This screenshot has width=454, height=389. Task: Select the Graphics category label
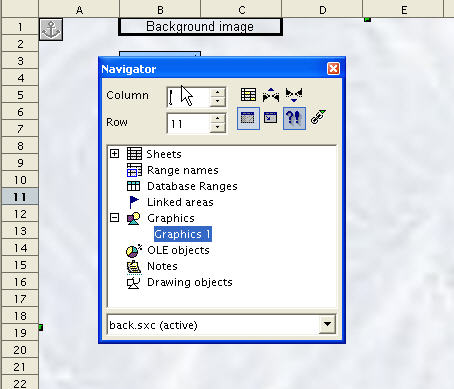[171, 218]
